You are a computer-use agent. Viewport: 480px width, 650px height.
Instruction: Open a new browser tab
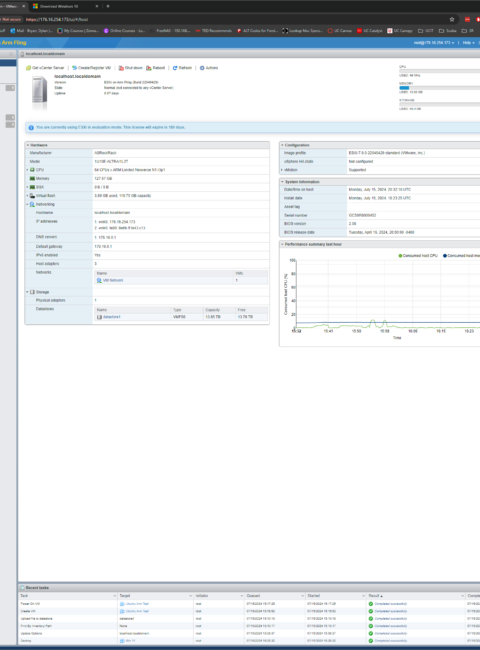(108, 6)
